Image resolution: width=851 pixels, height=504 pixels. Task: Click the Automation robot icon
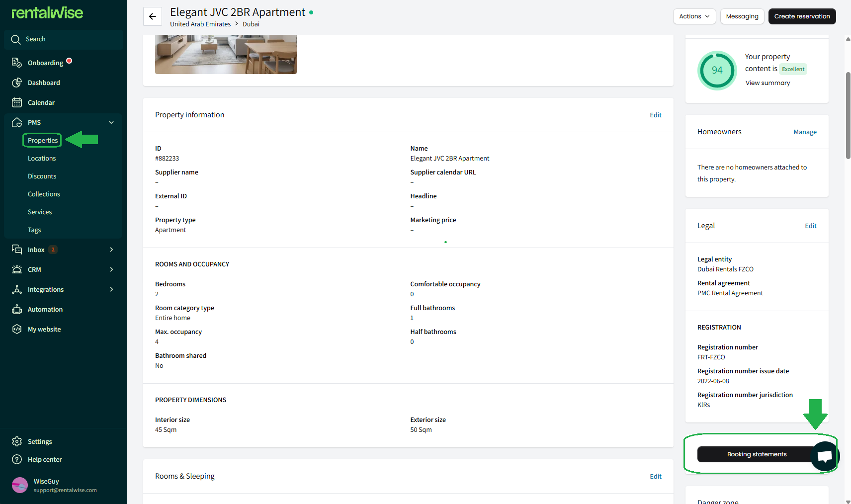coord(17,309)
